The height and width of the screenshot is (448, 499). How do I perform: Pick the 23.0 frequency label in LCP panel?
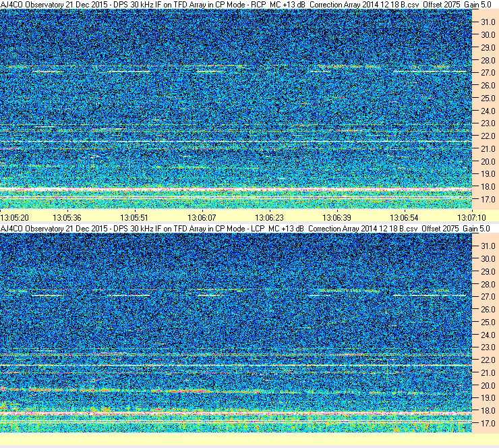[488, 347]
